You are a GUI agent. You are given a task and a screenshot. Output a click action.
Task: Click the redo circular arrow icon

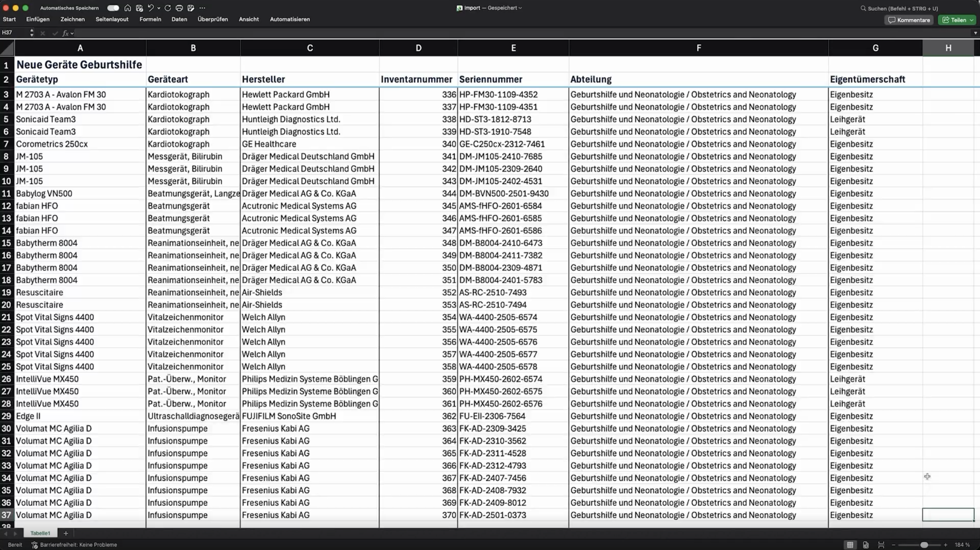[x=168, y=8]
